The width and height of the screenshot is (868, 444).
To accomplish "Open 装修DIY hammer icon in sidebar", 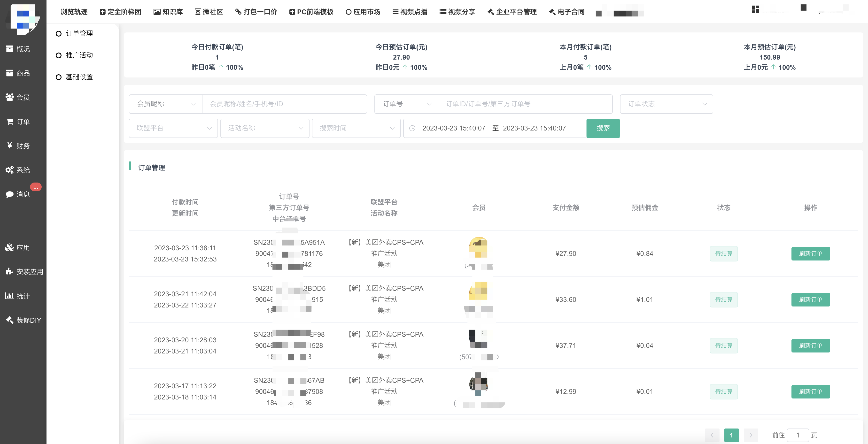I will coord(10,320).
